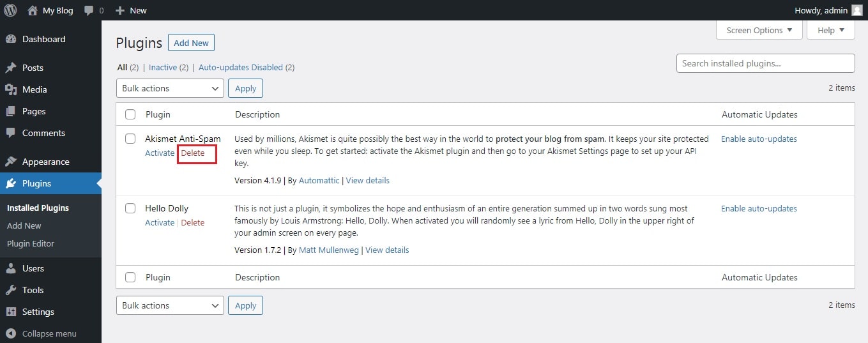
Task: Open the top Bulk actions dropdown
Action: pos(170,88)
